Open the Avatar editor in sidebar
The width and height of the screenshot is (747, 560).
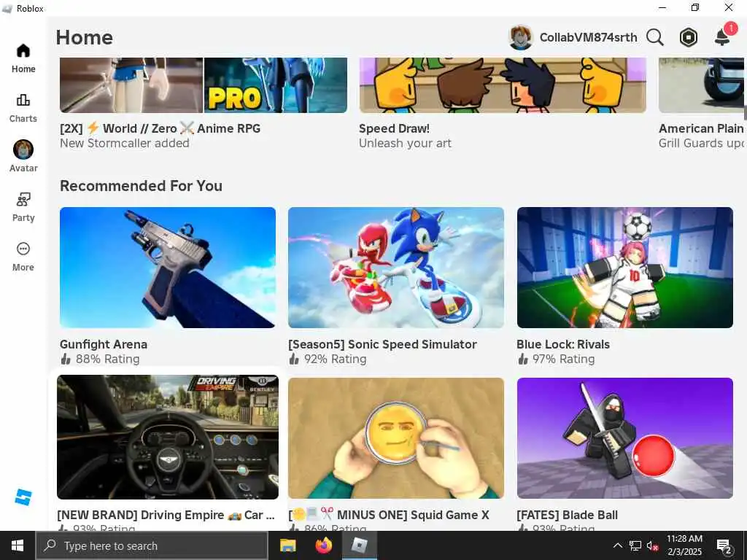[x=23, y=157]
